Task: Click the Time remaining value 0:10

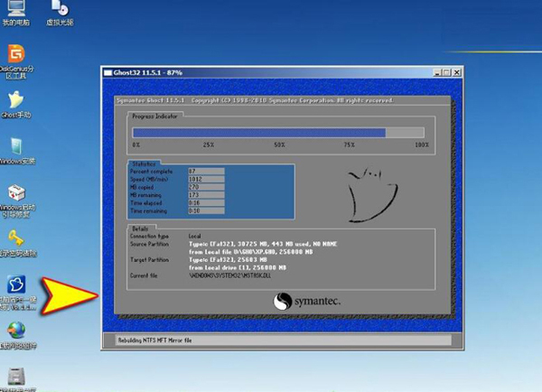Action: [206, 210]
